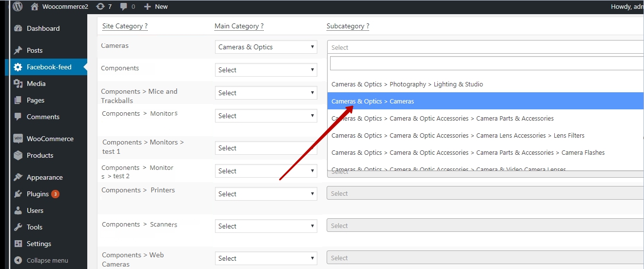The height and width of the screenshot is (269, 644).
Task: Expand Main Category dropdown for Components row
Action: (x=266, y=70)
